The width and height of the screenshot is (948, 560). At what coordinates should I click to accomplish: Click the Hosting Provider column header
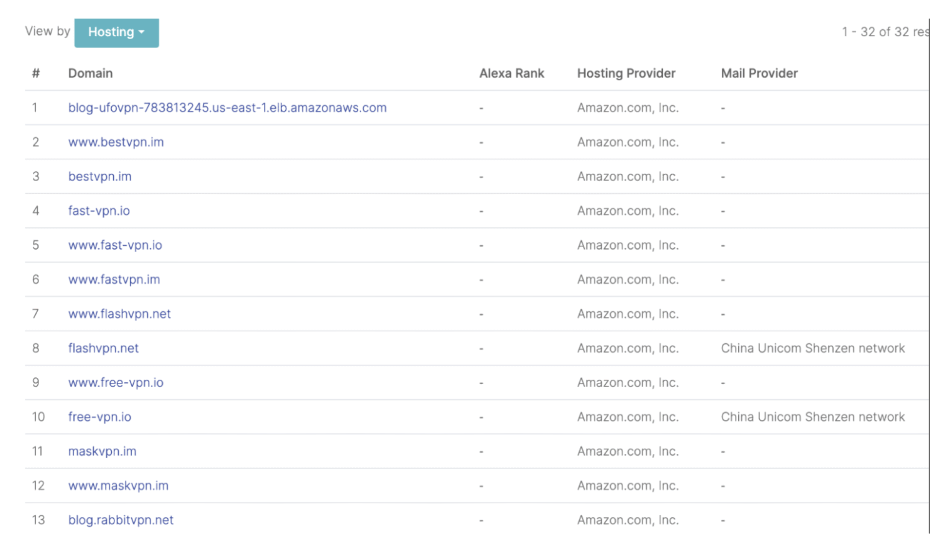[626, 73]
